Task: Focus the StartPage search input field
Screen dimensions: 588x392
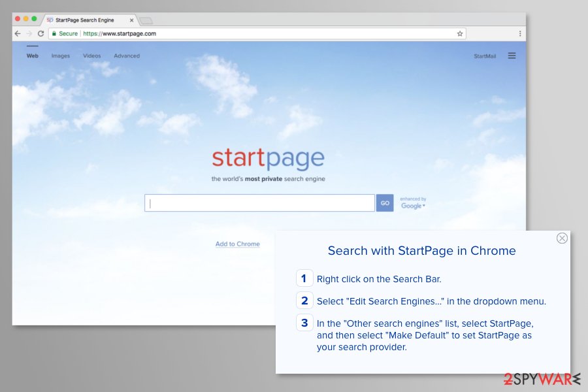Action: coord(260,203)
